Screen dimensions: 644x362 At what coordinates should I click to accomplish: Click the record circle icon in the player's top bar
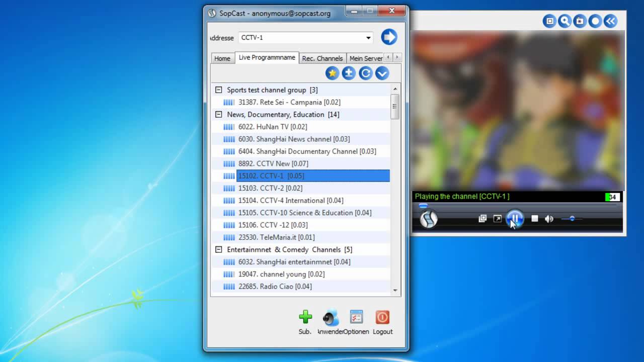coord(595,21)
